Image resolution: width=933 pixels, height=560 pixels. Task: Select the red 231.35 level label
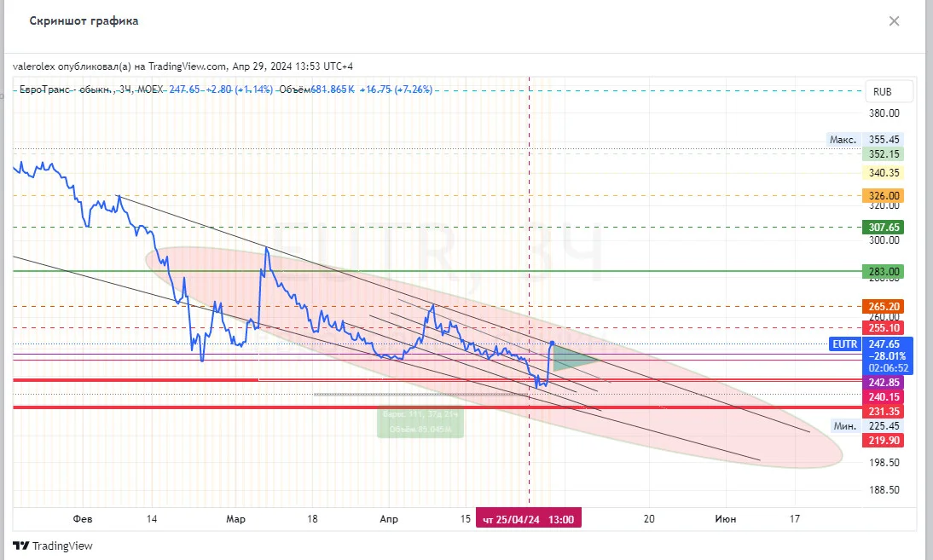pyautogui.click(x=884, y=412)
